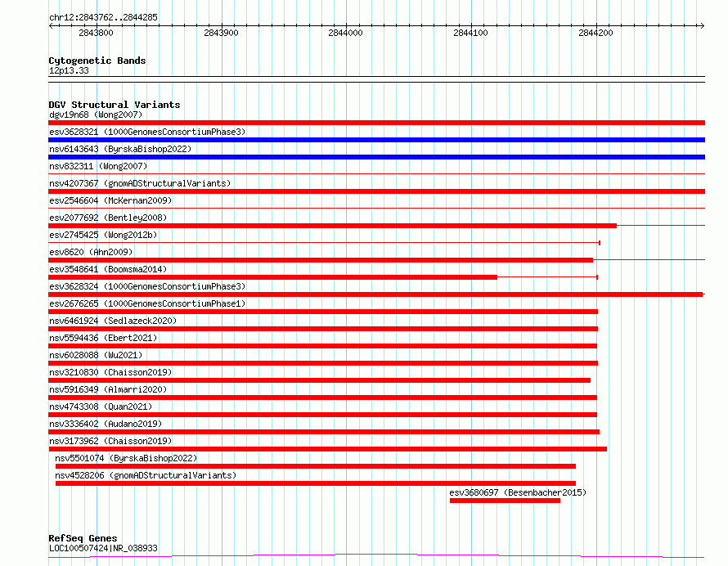The height and width of the screenshot is (566, 728).
Task: Open esv8620 (Ahn2009) label
Action: click(x=91, y=252)
